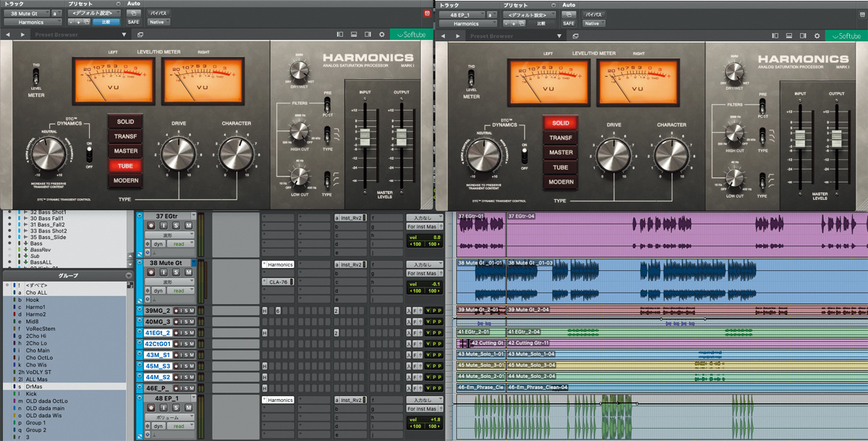Select the 33 Bass Shot2 track in the track list
The width and height of the screenshot is (868, 441).
click(x=49, y=230)
